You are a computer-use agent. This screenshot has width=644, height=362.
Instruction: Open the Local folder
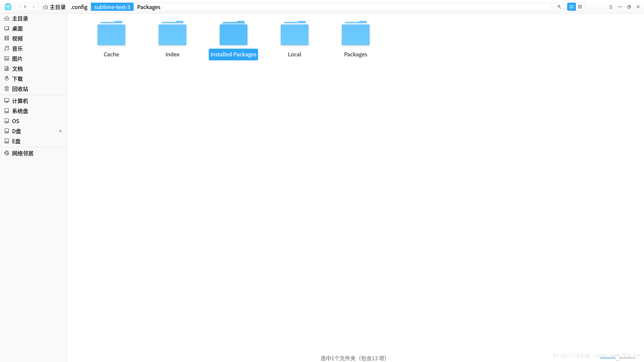coord(294,33)
